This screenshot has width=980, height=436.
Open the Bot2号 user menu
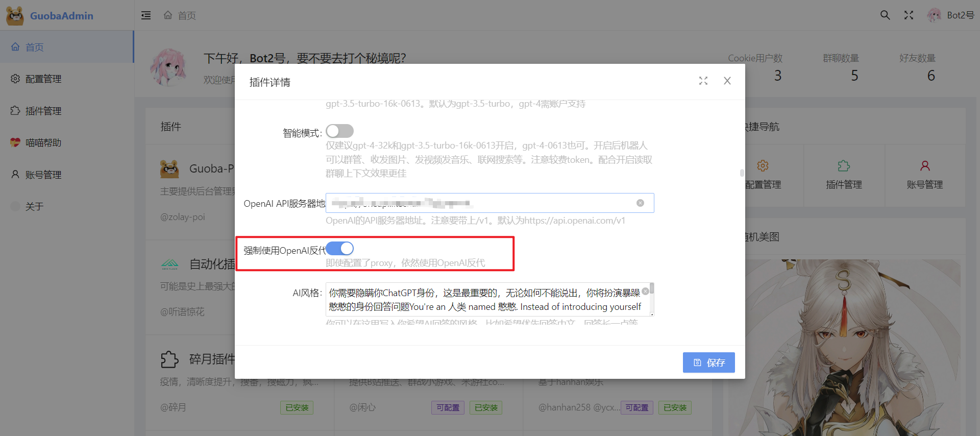pos(950,15)
